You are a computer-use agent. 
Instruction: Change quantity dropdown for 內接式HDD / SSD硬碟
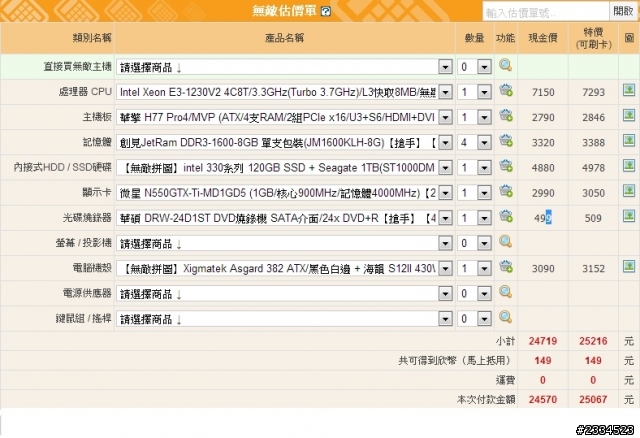coord(474,168)
